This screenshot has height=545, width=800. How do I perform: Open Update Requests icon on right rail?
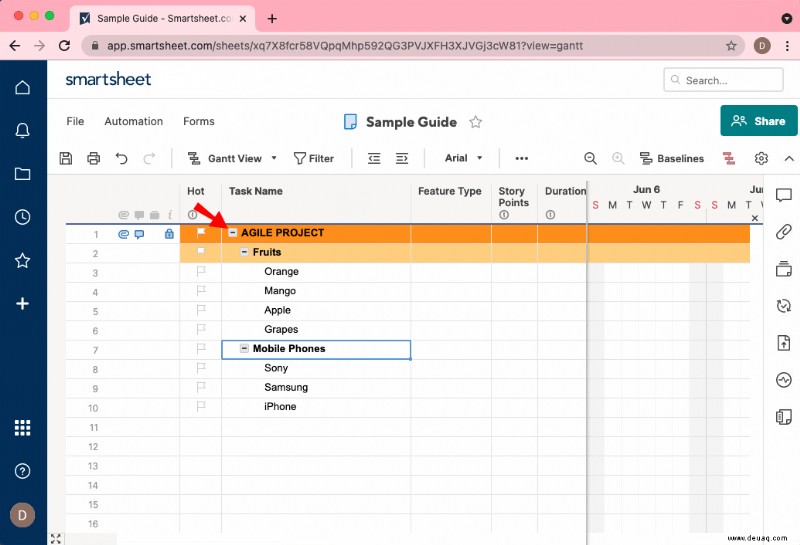coord(784,306)
